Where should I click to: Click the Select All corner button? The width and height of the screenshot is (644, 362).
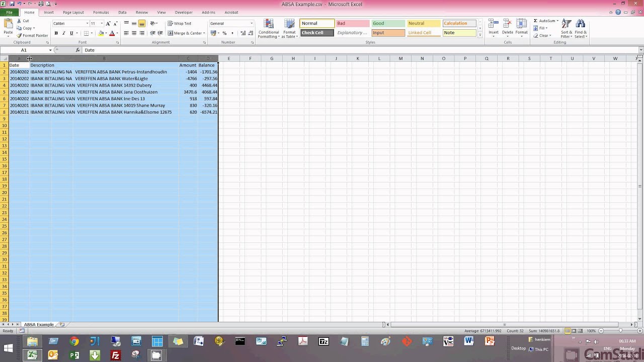point(4,59)
